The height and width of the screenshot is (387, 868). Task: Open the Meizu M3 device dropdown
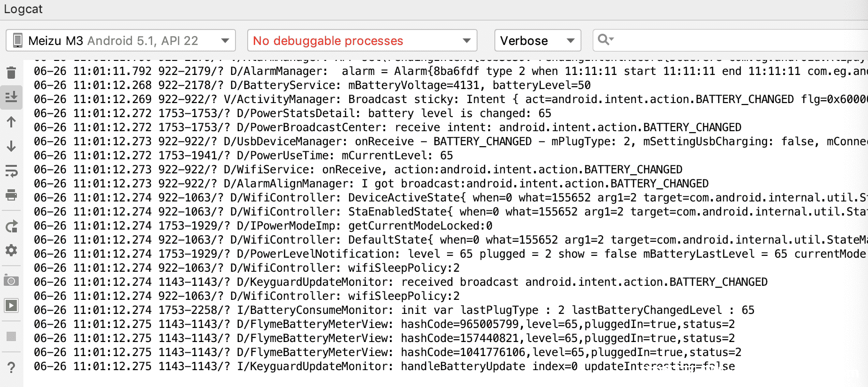tap(121, 41)
